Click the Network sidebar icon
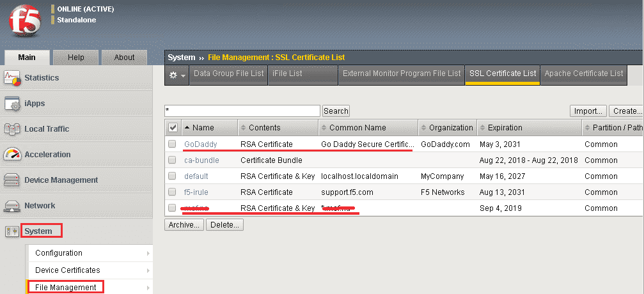Screen dimensions: 644x294 [12, 206]
